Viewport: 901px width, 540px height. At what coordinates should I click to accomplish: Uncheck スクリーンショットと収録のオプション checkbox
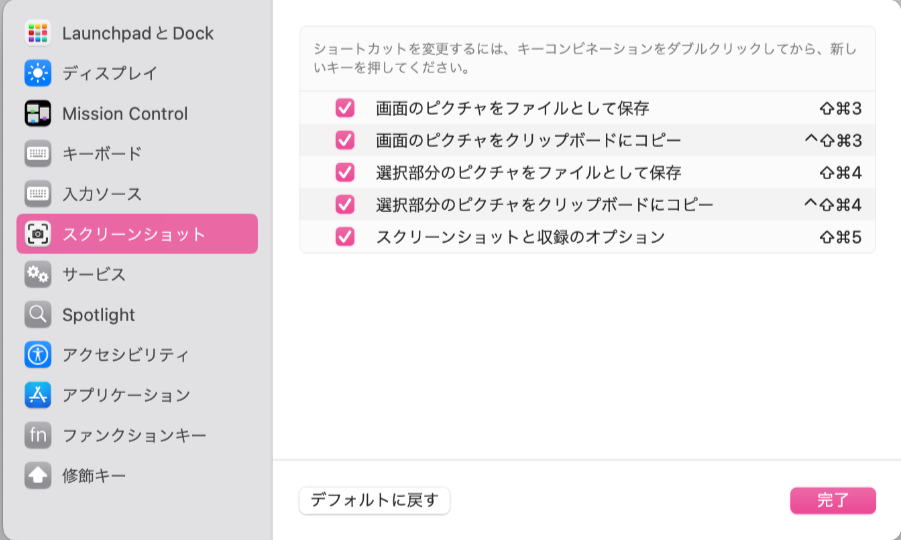click(345, 237)
